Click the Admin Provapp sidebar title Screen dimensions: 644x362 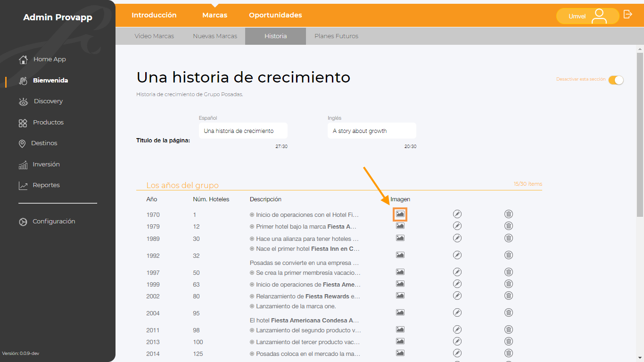click(58, 17)
